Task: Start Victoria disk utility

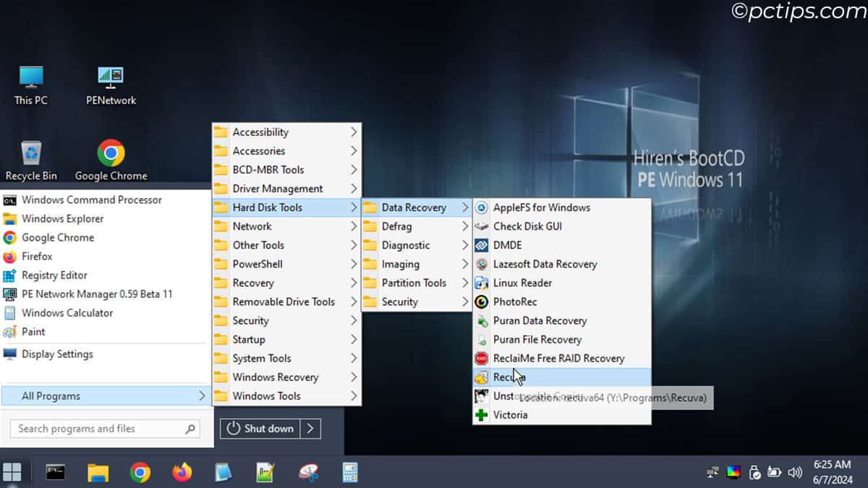Action: (511, 414)
